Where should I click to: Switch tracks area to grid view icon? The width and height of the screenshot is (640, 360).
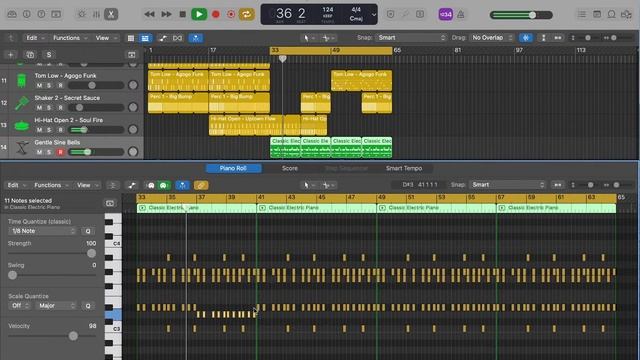point(131,38)
